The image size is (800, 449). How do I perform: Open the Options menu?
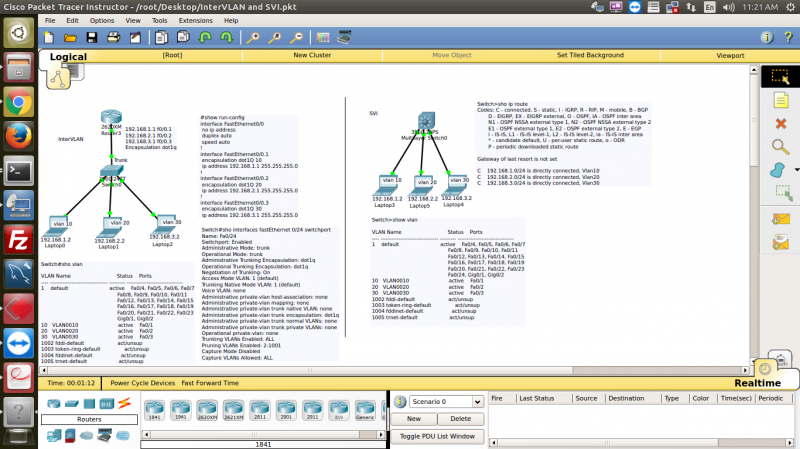[102, 20]
